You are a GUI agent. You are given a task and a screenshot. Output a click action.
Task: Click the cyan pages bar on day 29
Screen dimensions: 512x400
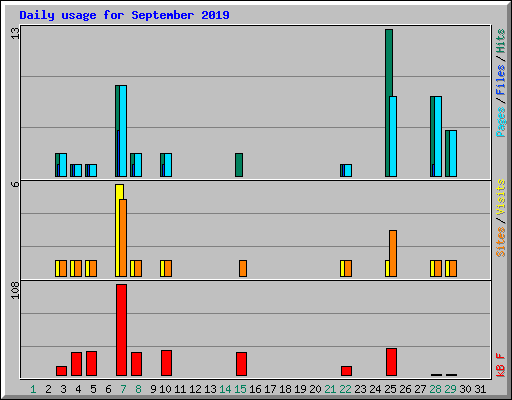click(x=453, y=154)
